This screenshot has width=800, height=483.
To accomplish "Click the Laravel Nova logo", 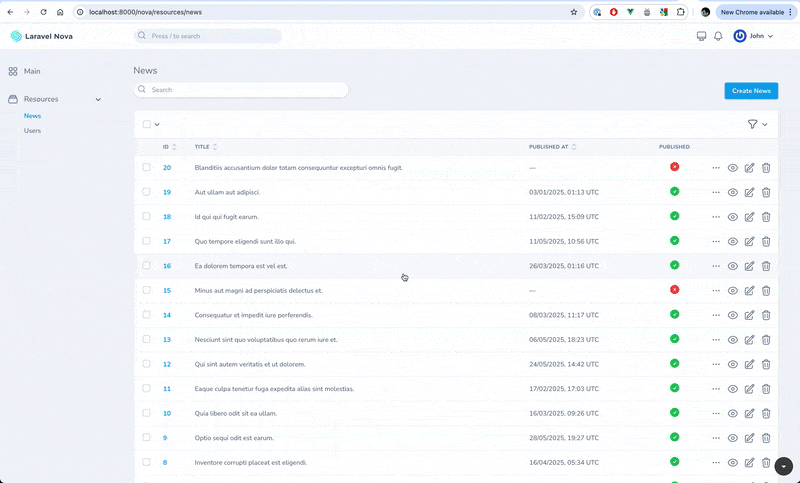I will [41, 36].
